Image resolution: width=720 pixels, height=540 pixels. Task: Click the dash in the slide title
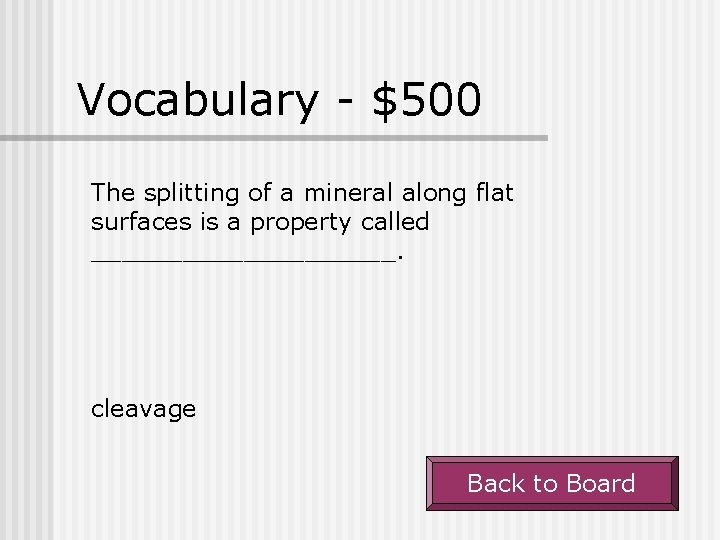(345, 100)
